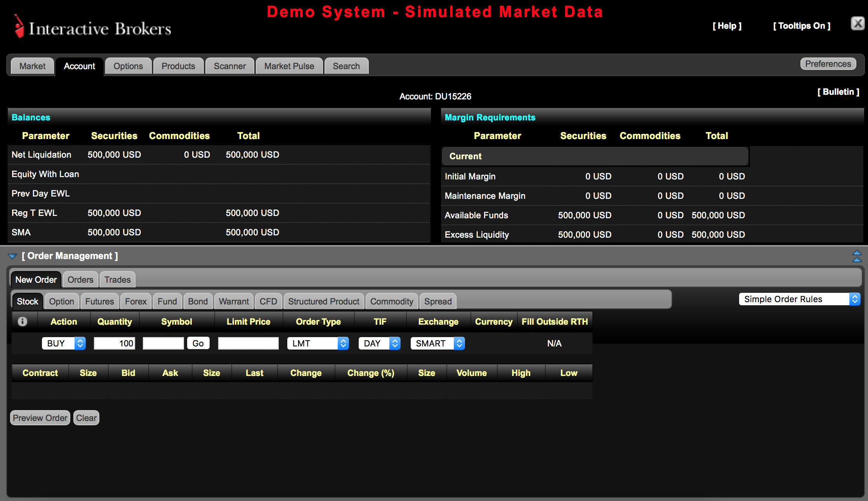Select the Forex instrument tab
This screenshot has width=868, height=501.
coord(135,301)
